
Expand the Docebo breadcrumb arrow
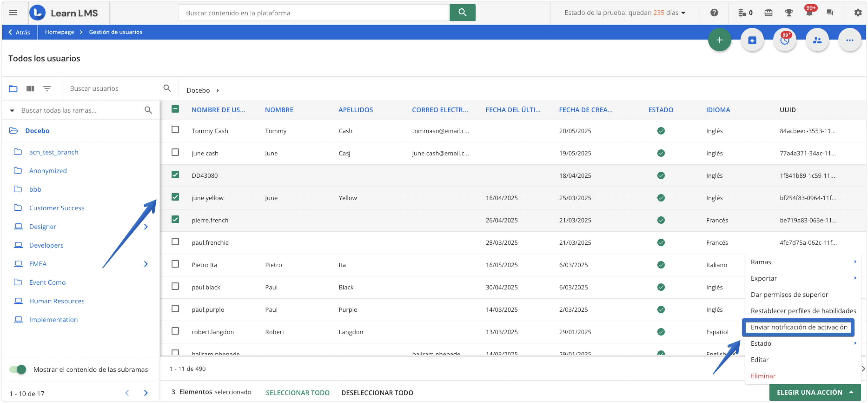(218, 90)
